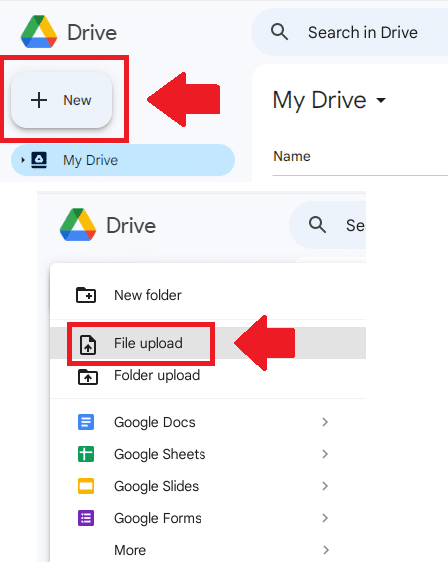Click the Drive logo in top screenshot
This screenshot has width=448, height=562.
39,32
